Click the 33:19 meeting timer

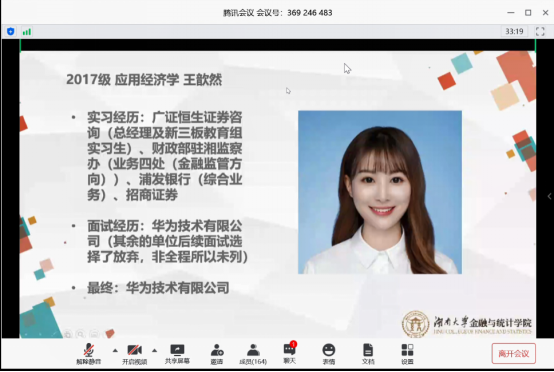pos(514,31)
